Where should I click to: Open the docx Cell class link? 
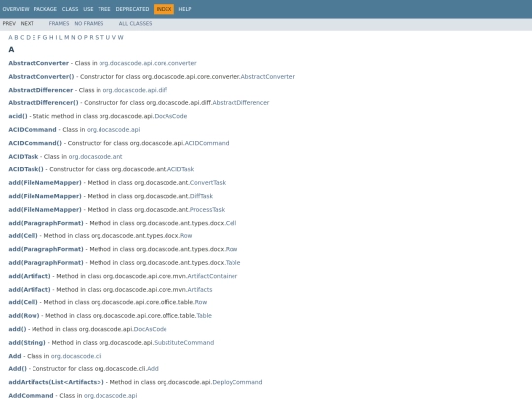click(x=232, y=223)
